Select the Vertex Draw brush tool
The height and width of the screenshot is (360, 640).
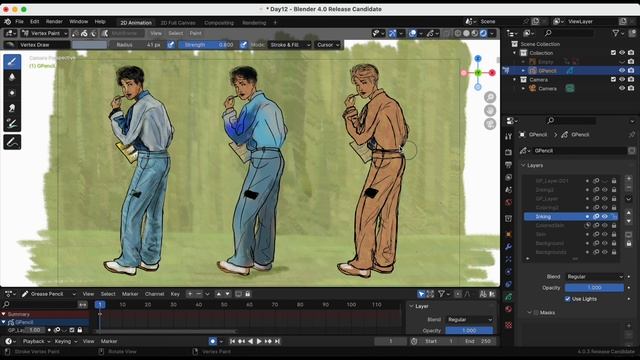click(12, 62)
